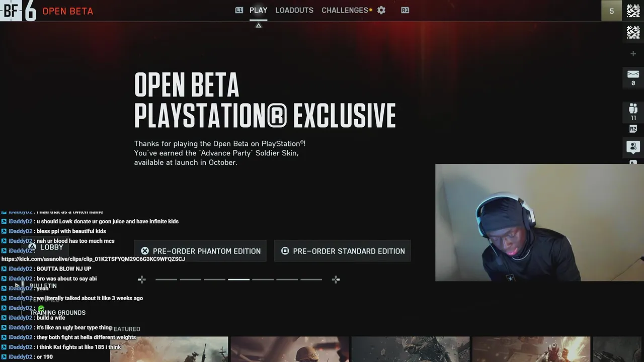The width and height of the screenshot is (644, 362).
Task: Select the highlighted active carousel page indicator
Action: point(238,280)
